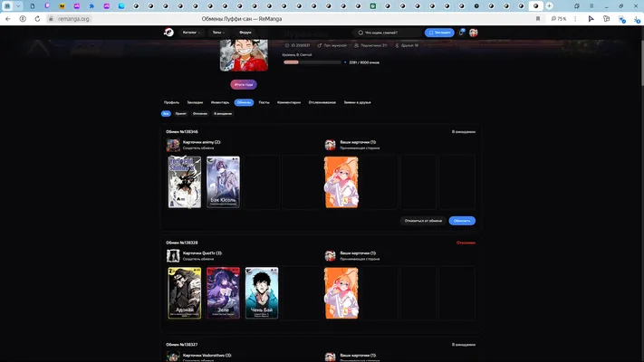
Task: Select the 'Все' exchange filter
Action: click(x=166, y=114)
